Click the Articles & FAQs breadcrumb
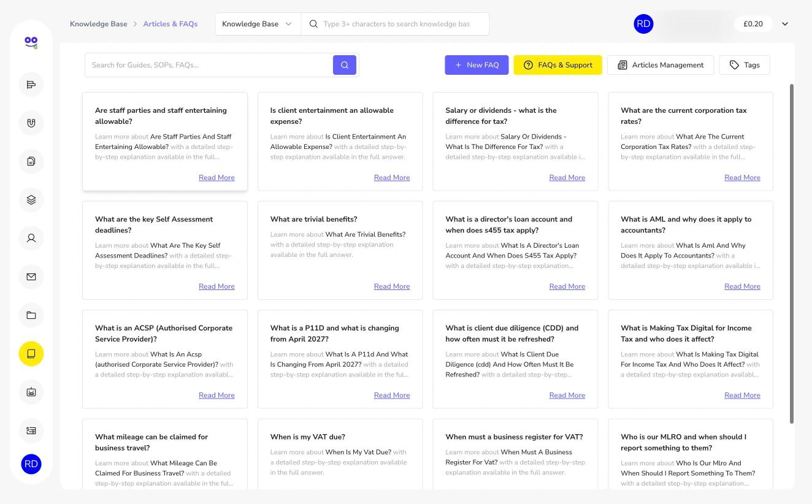Screen dimensions: 812x504 click(170, 24)
